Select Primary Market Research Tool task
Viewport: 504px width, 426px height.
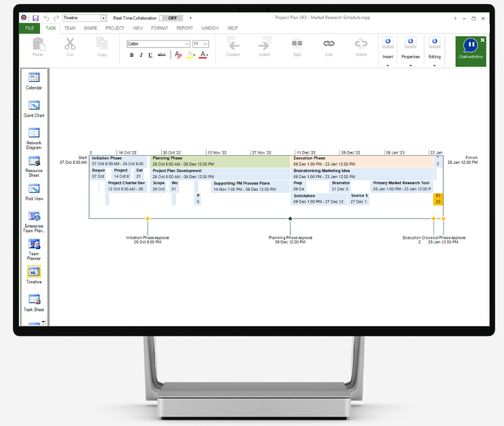click(402, 186)
